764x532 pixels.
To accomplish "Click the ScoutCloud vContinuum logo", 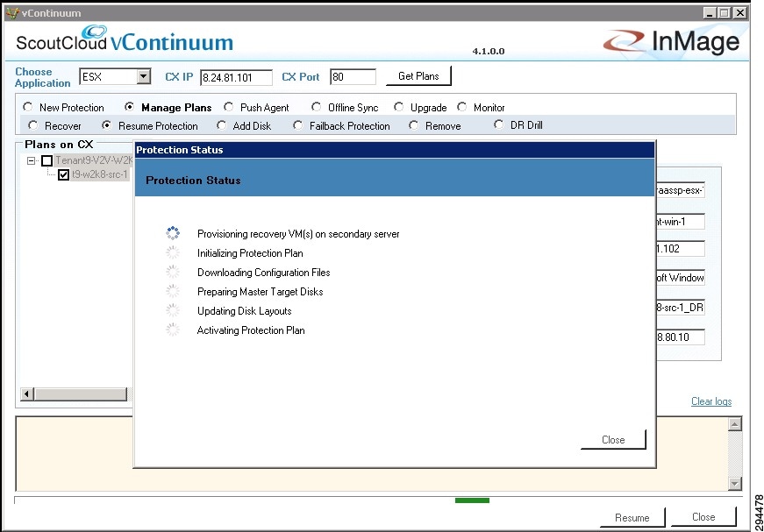I will (x=125, y=39).
